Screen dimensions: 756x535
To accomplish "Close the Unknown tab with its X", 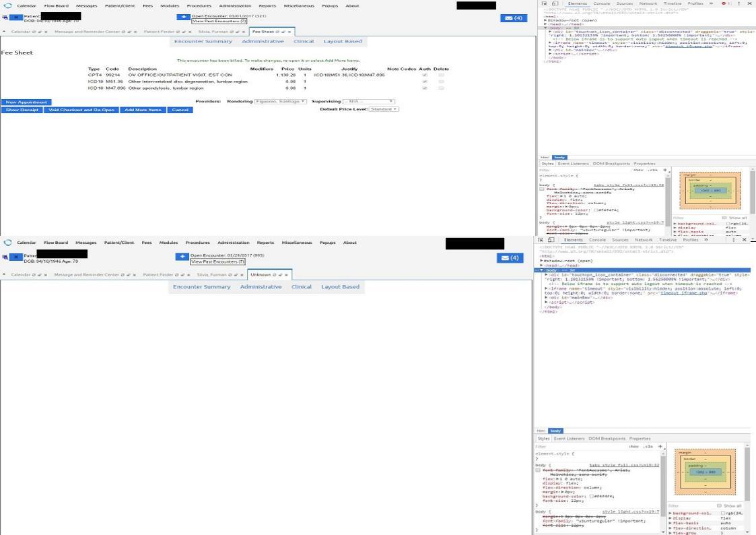I will coord(286,275).
